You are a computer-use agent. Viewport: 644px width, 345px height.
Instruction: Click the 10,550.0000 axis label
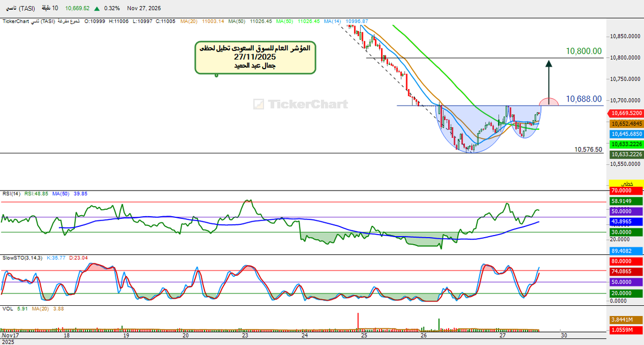tap(626, 164)
